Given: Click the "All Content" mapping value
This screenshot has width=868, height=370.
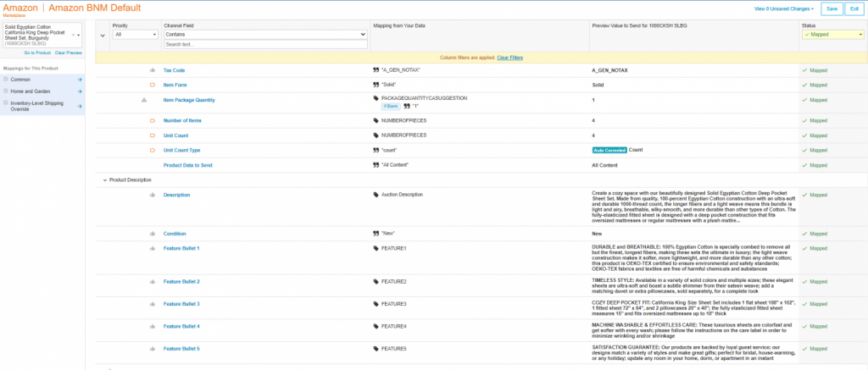Looking at the screenshot, I should 395,165.
